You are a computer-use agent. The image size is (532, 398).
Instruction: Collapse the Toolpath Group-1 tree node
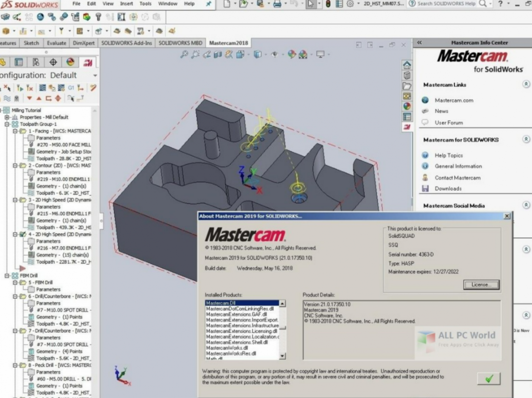pos(7,124)
